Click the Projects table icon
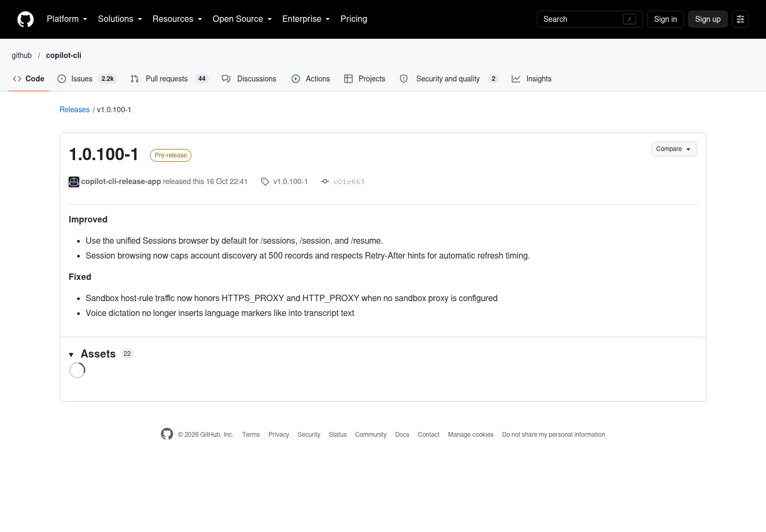The image size is (766, 532). pyautogui.click(x=348, y=79)
